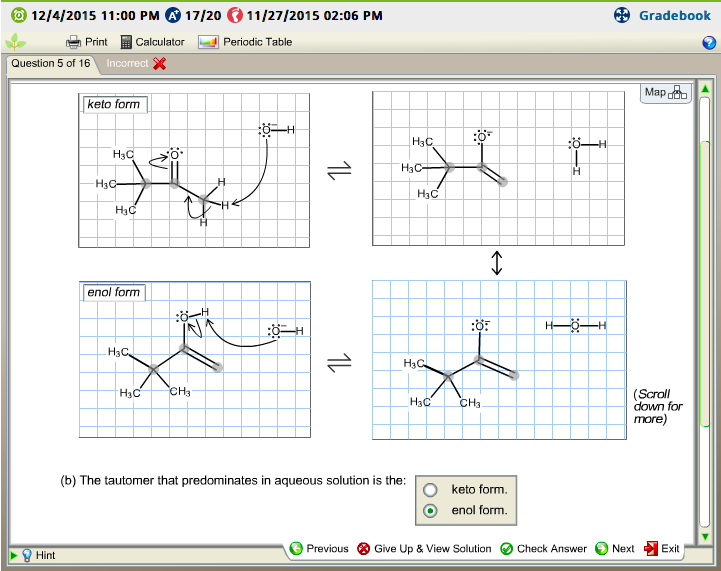Image resolution: width=721 pixels, height=571 pixels.
Task: Click the Exit button
Action: [x=662, y=548]
